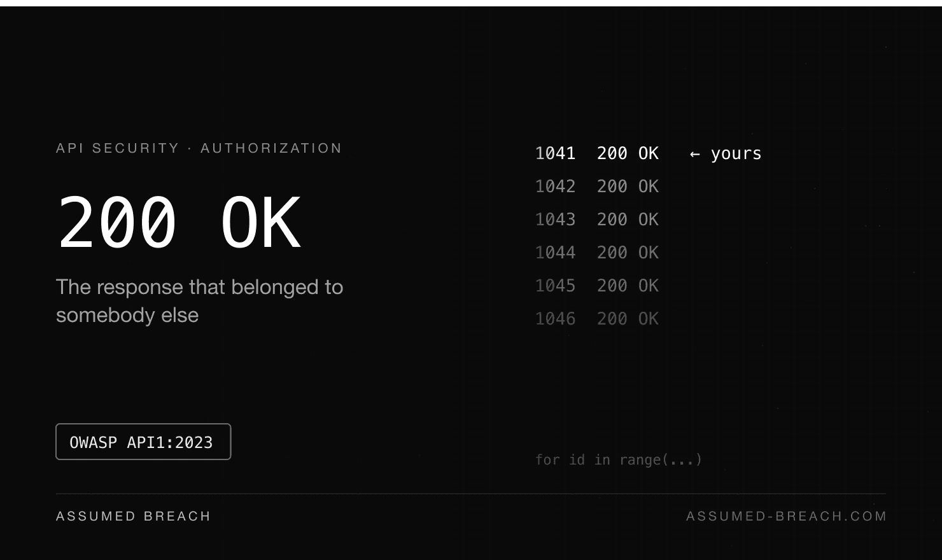Click the API SECURITY · AUTHORIZATION label

199,148
